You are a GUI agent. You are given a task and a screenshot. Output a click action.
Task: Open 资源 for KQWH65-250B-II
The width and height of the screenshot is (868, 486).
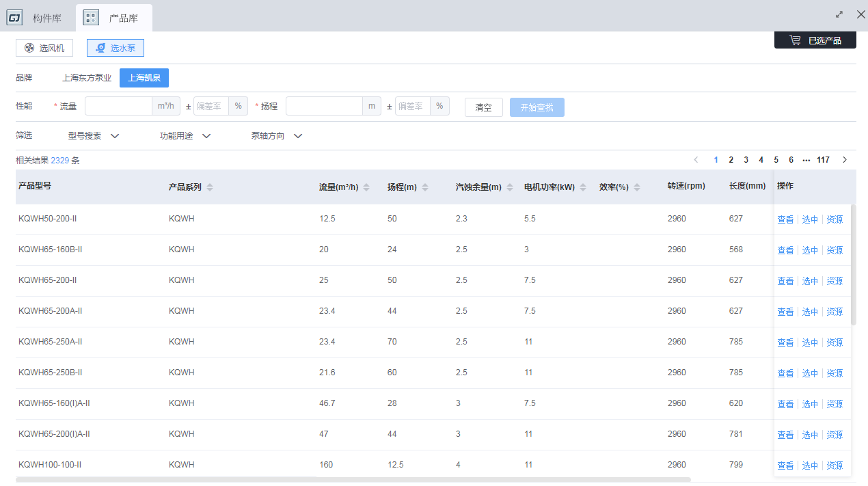click(835, 373)
